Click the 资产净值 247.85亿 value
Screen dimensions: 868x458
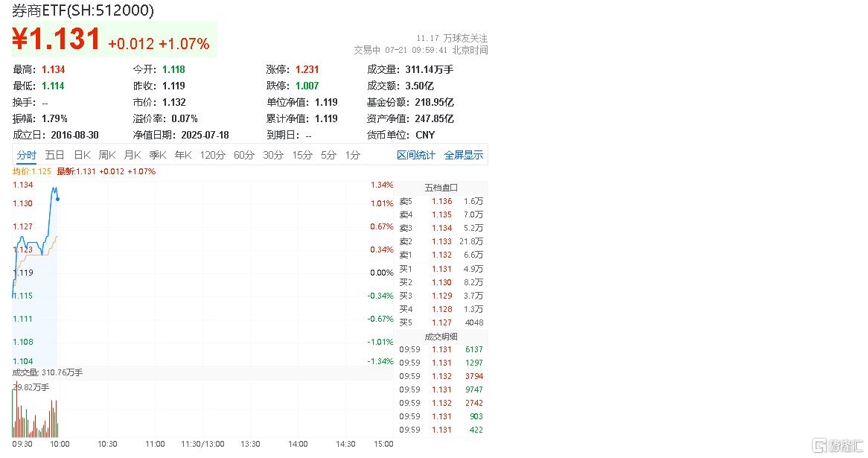[x=434, y=118]
